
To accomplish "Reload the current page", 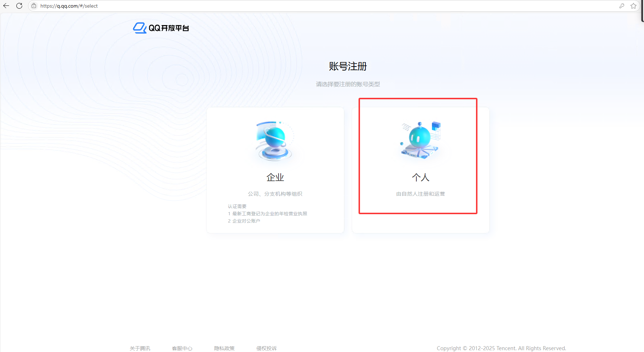I will pos(19,6).
